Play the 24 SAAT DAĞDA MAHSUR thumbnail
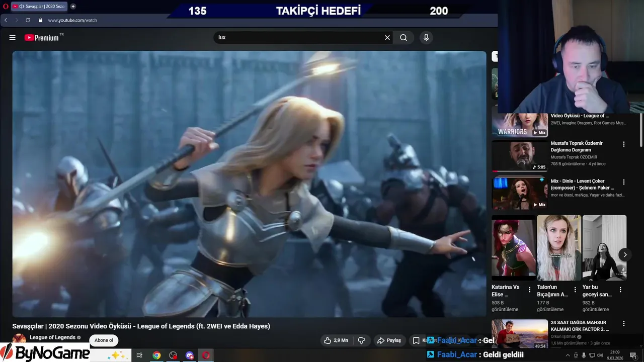 point(520,334)
